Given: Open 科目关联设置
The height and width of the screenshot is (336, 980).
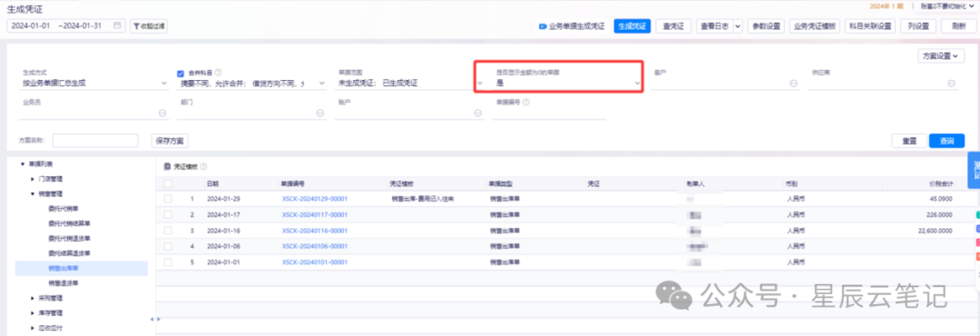Looking at the screenshot, I should 869,26.
